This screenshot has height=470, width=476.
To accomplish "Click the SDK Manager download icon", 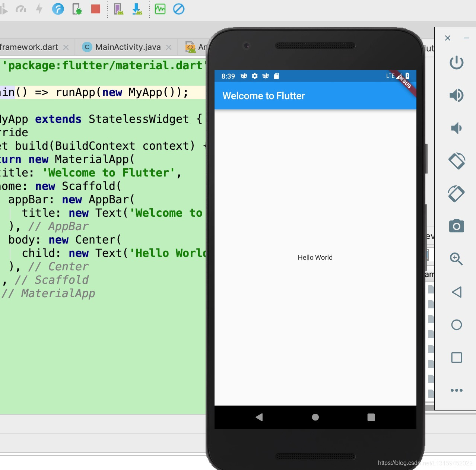I will point(137,9).
